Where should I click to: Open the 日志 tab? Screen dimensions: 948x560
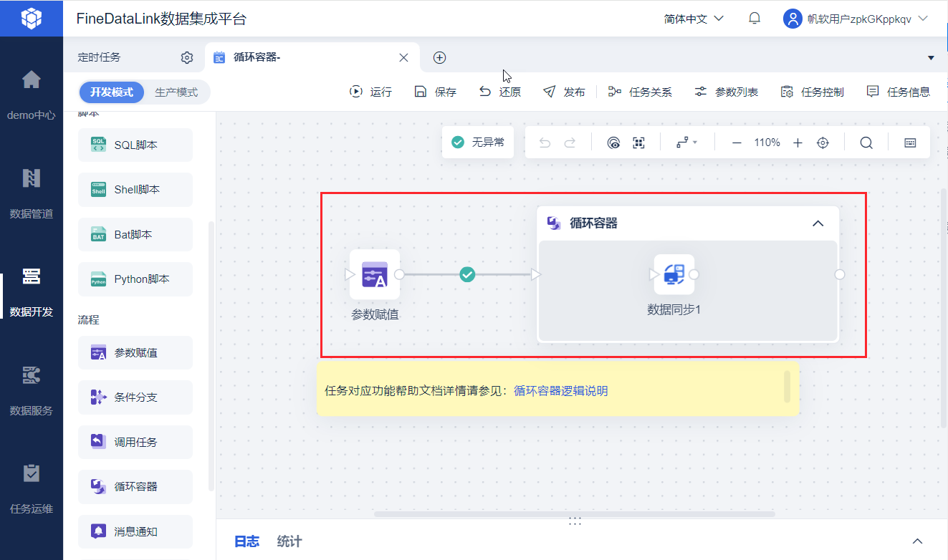(246, 541)
